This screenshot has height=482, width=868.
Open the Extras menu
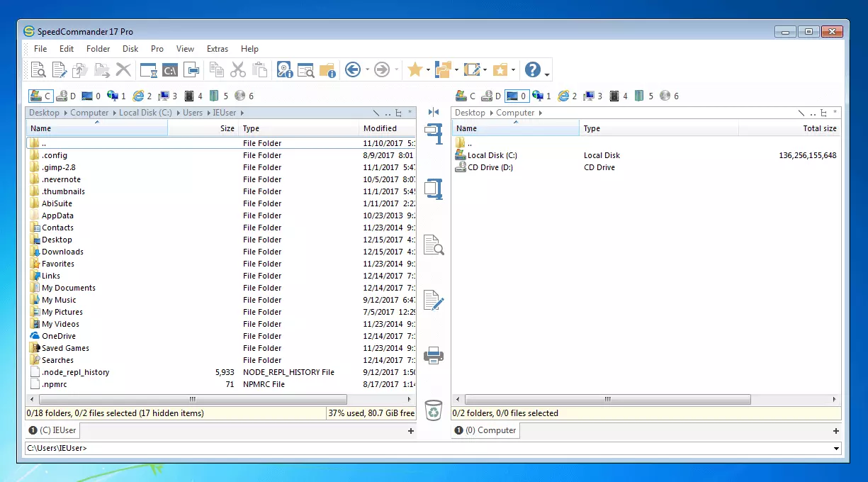point(218,49)
